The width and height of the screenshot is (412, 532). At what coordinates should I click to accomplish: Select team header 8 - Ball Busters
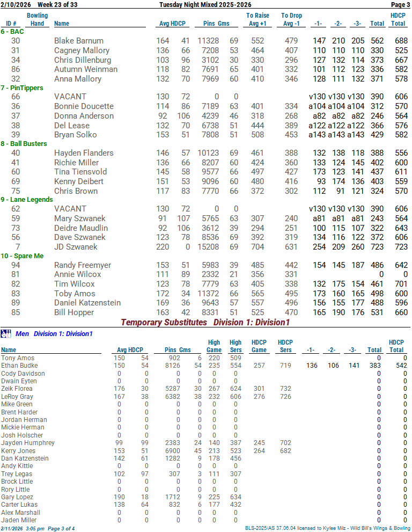click(x=24, y=143)
